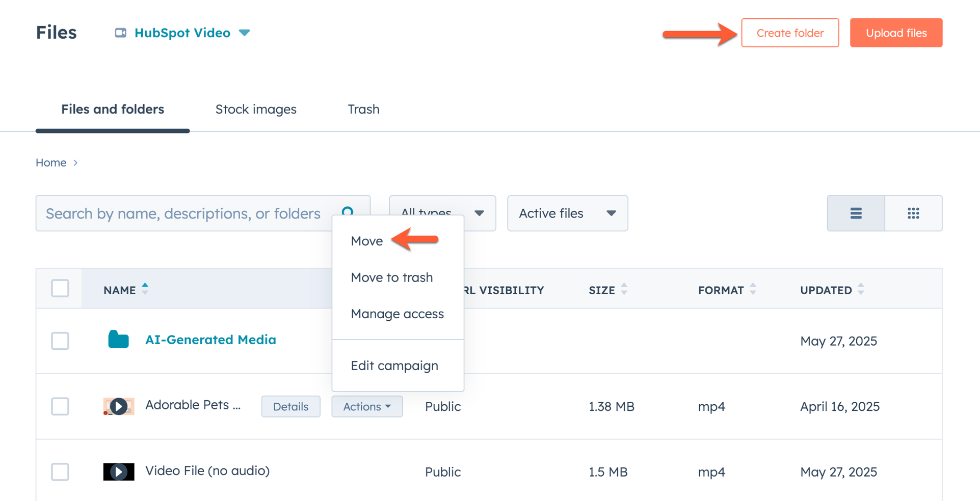Expand the HubSpot Video account chevron
The width and height of the screenshot is (980, 501).
pos(244,33)
